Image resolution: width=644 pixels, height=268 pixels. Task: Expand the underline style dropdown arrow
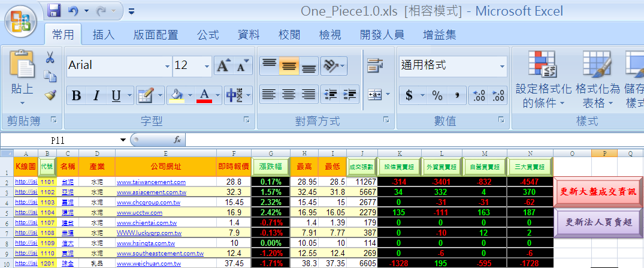pyautogui.click(x=130, y=96)
